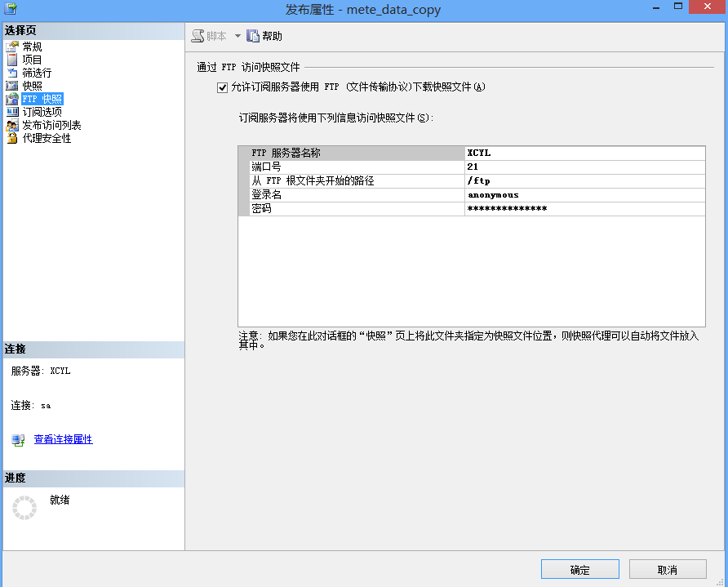Click the 取消 button
The height and width of the screenshot is (587, 728).
[x=668, y=569]
